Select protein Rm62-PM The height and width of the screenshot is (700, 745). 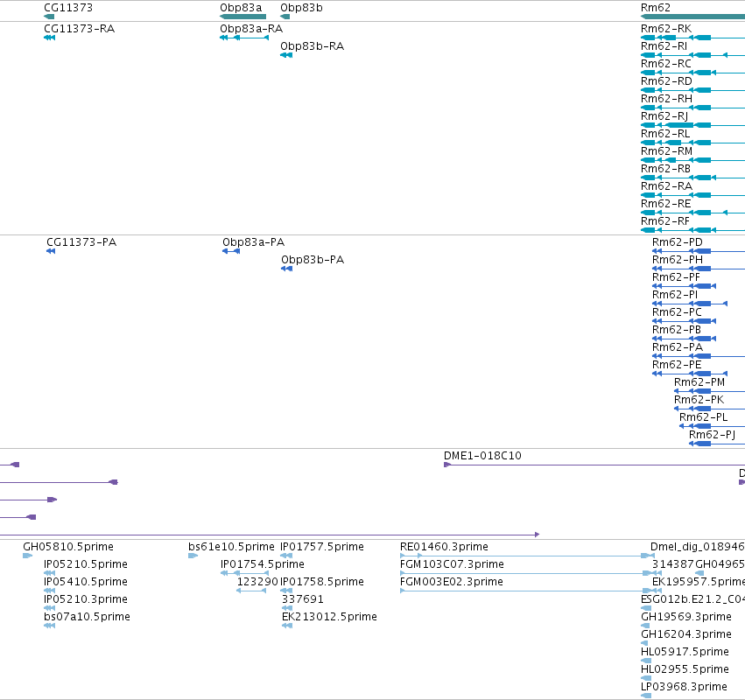coord(699,382)
